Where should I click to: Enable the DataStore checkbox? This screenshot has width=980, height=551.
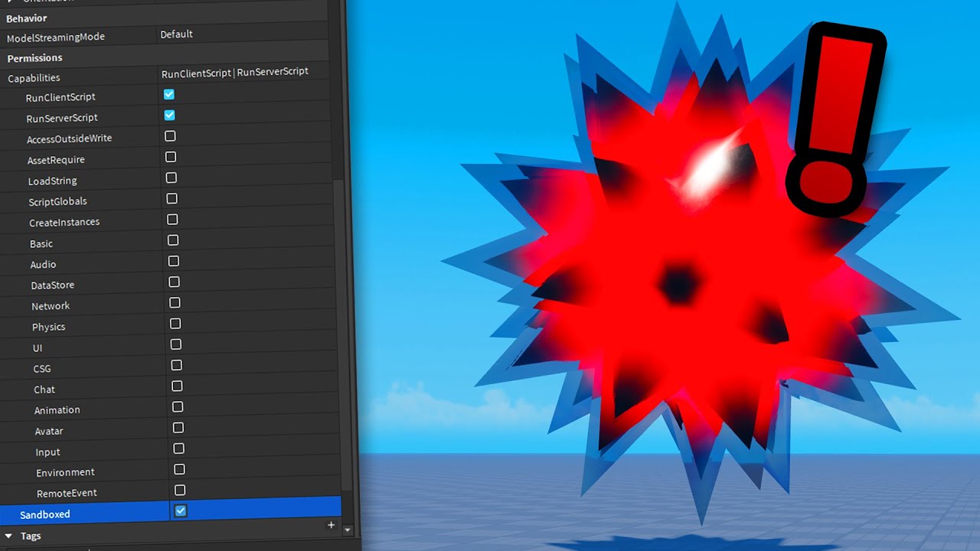pyautogui.click(x=175, y=282)
